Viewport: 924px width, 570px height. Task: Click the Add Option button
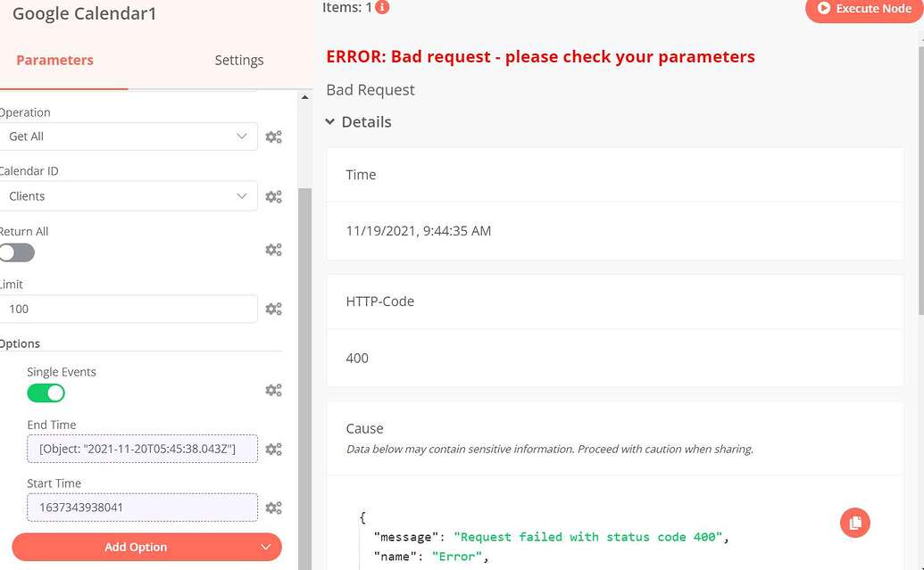click(136, 547)
